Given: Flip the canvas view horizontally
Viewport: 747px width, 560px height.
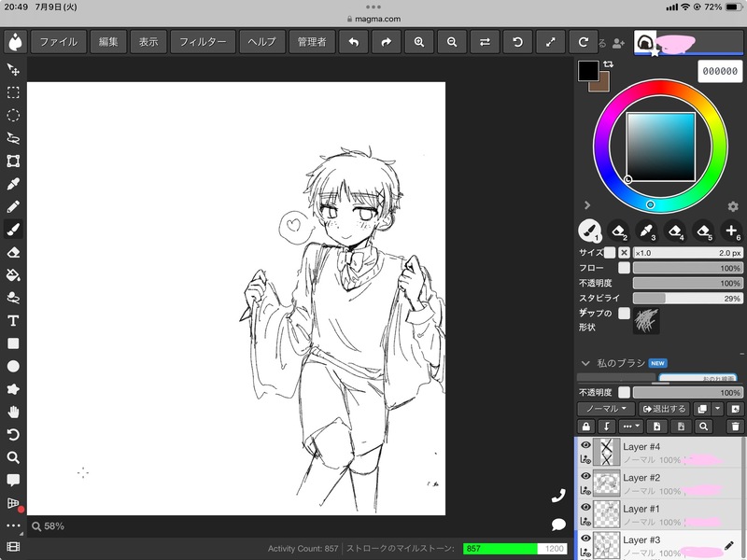Looking at the screenshot, I should (x=485, y=42).
